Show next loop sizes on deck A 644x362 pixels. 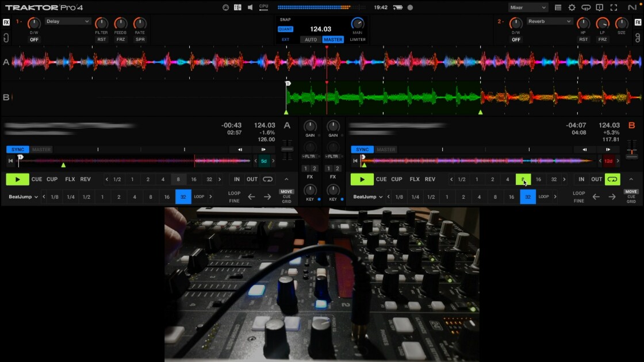tap(220, 179)
